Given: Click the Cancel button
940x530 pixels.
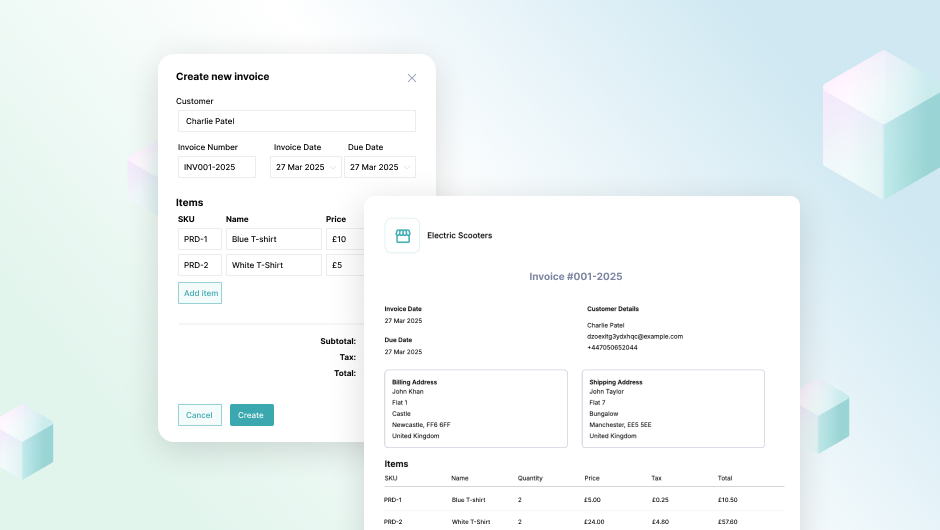Looking at the screenshot, I should (200, 415).
